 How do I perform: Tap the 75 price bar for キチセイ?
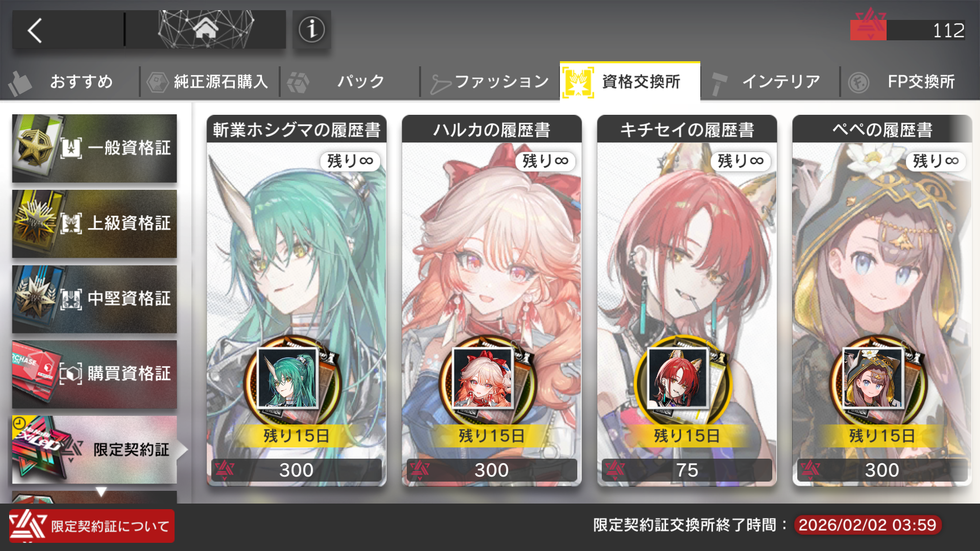tap(687, 470)
